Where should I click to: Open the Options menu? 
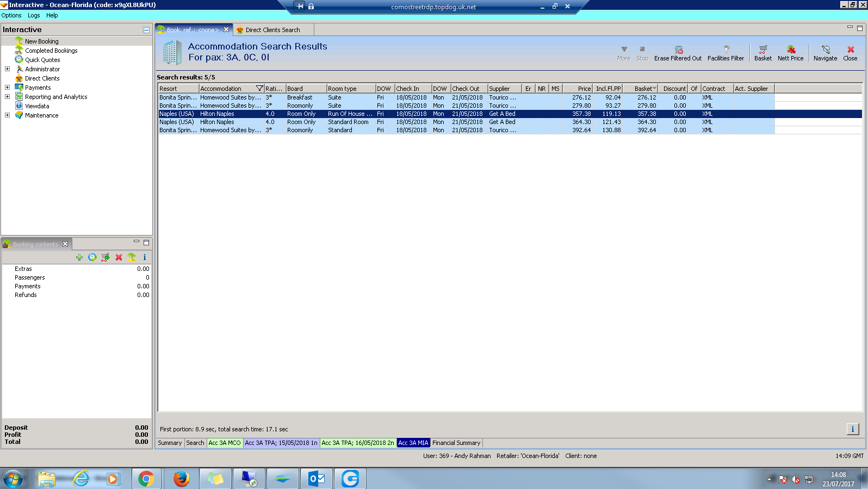[x=11, y=15]
